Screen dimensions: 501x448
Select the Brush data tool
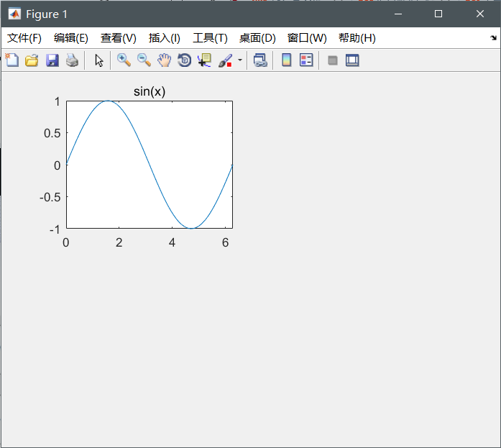tap(225, 60)
